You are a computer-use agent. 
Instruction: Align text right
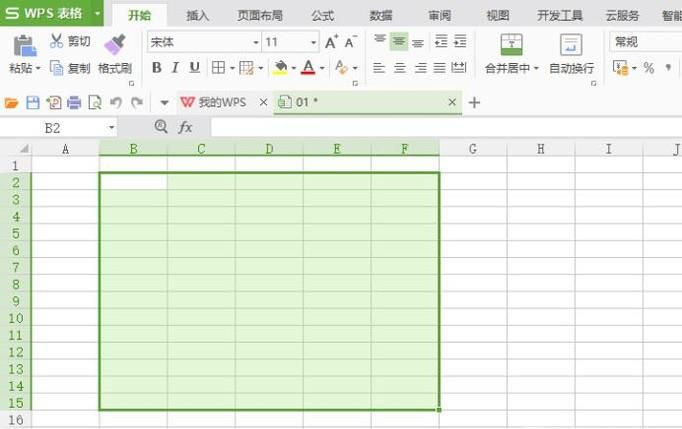[420, 68]
